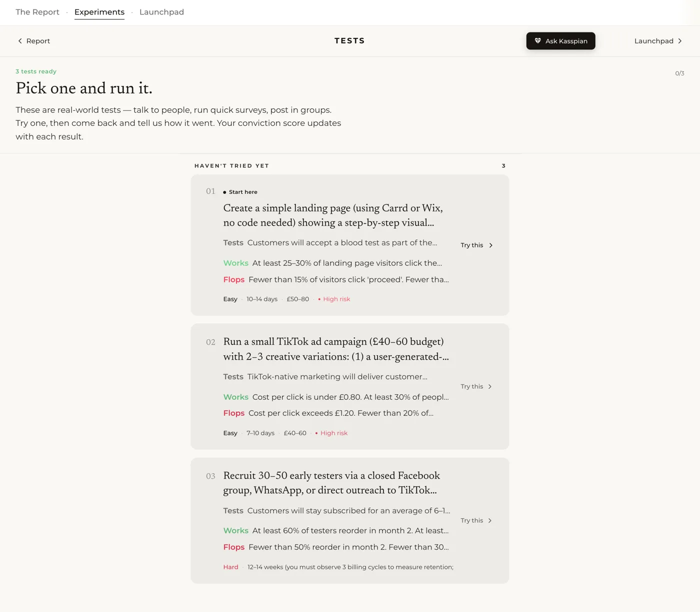
Task: Click Flops line about fewer than 15%
Action: tap(336, 280)
